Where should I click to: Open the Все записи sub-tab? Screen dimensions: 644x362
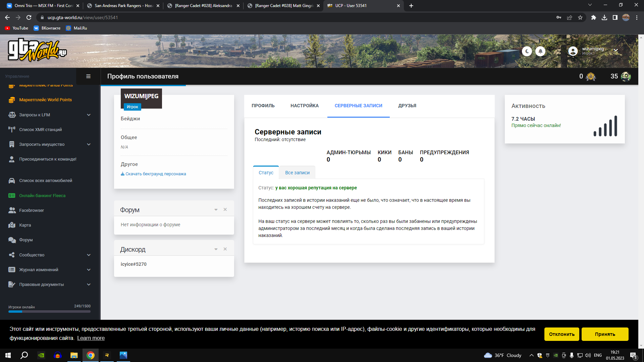[297, 173]
